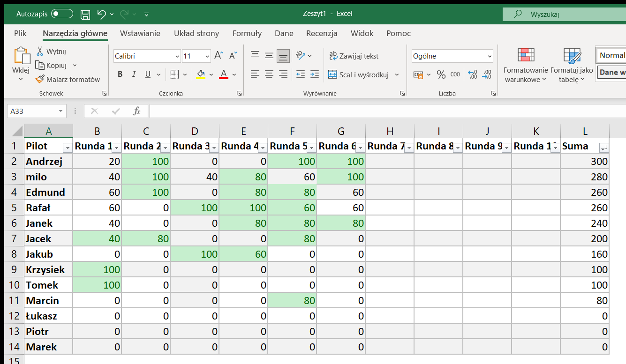Select the Normal cell style
The image size is (626, 364).
[611, 55]
